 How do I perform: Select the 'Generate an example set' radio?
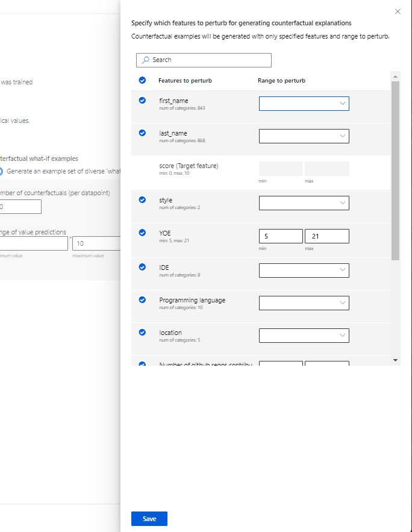click(1, 171)
